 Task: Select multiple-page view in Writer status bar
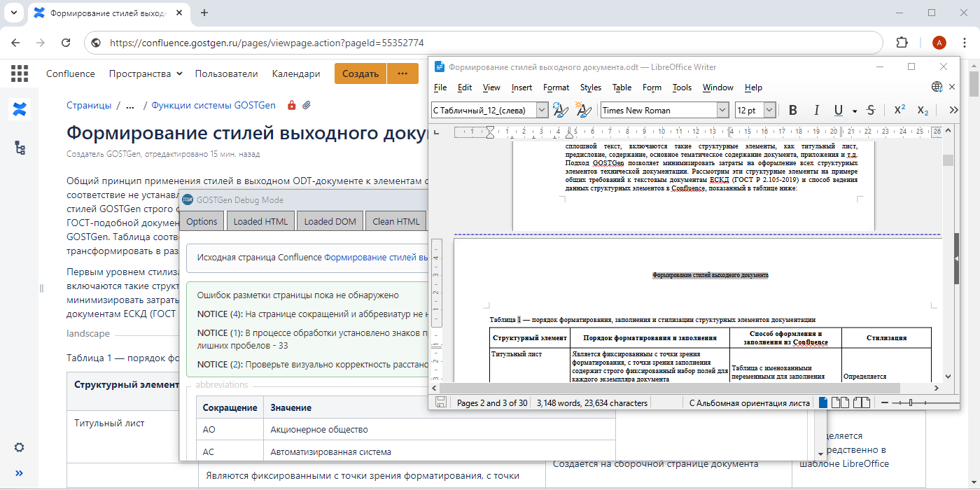coord(840,402)
